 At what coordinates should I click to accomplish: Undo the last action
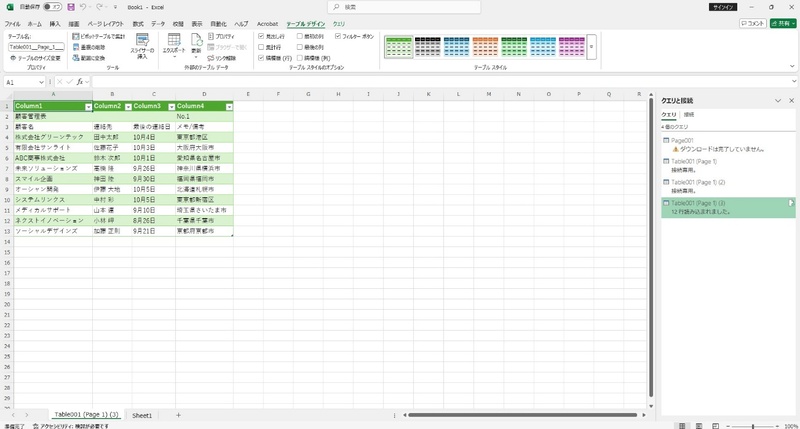coord(83,7)
